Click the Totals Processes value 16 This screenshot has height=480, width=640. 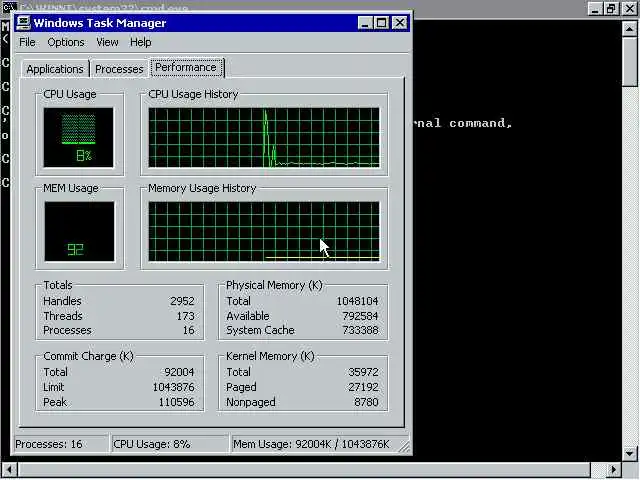(x=189, y=330)
